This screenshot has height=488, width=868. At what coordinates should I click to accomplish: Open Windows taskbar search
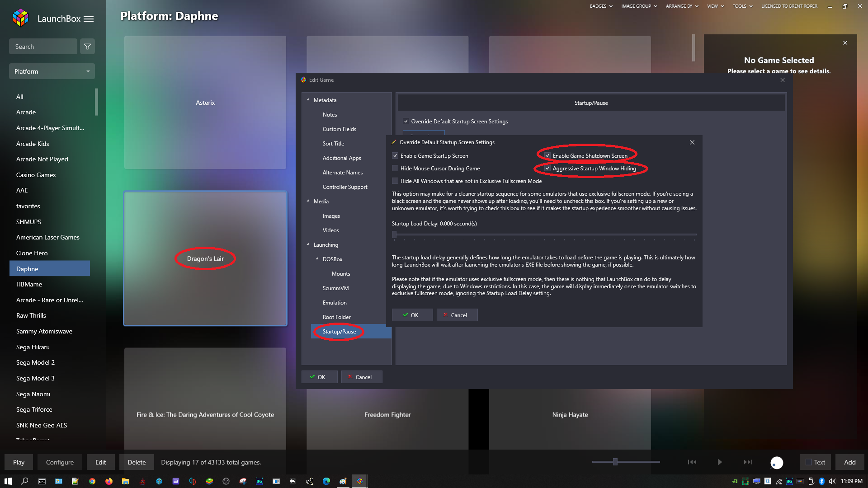pos(25,481)
